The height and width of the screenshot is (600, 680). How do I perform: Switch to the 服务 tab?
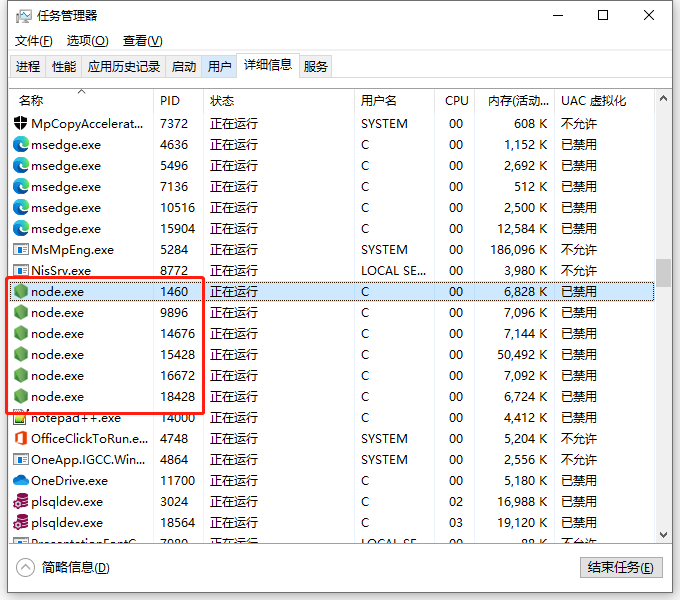click(x=316, y=67)
